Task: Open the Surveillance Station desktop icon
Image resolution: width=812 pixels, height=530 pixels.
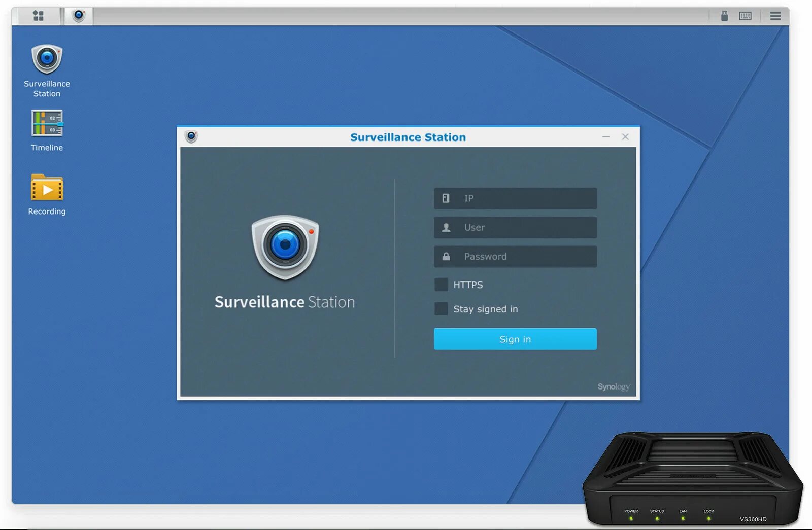Action: click(x=47, y=59)
